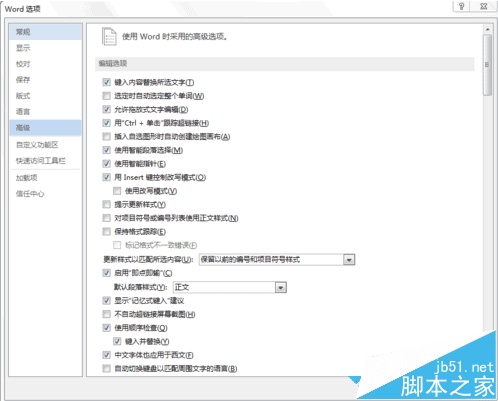Toggle 使用顺序检查 checkbox
The height and width of the screenshot is (401, 498).
pos(106,328)
